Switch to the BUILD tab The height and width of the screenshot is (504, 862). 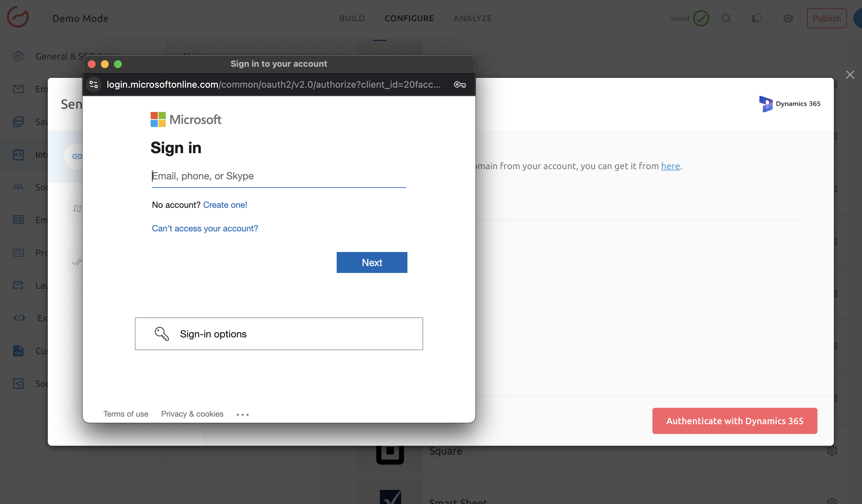pyautogui.click(x=352, y=18)
